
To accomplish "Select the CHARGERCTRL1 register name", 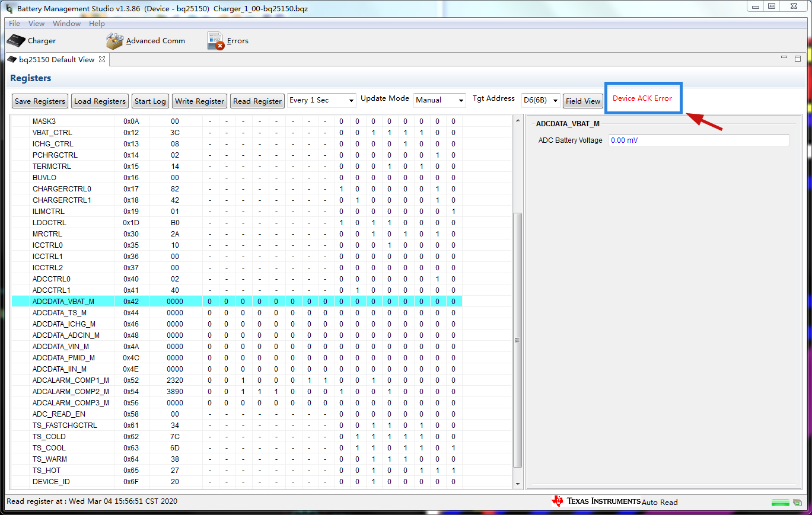I will [62, 200].
